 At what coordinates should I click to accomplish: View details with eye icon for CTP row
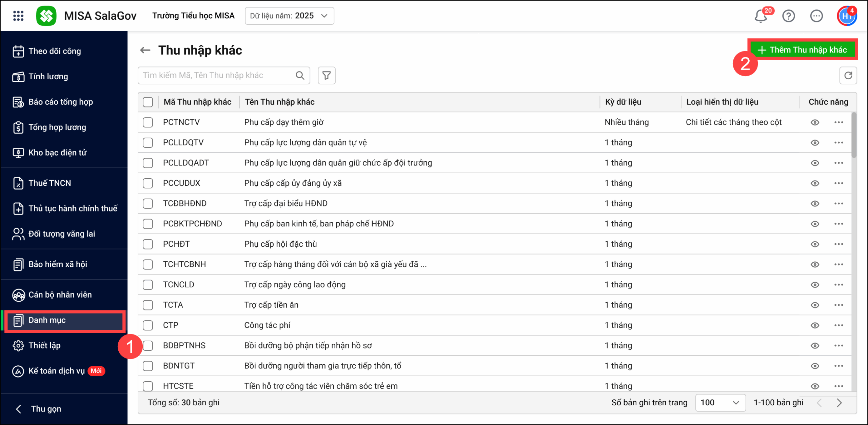(x=815, y=325)
